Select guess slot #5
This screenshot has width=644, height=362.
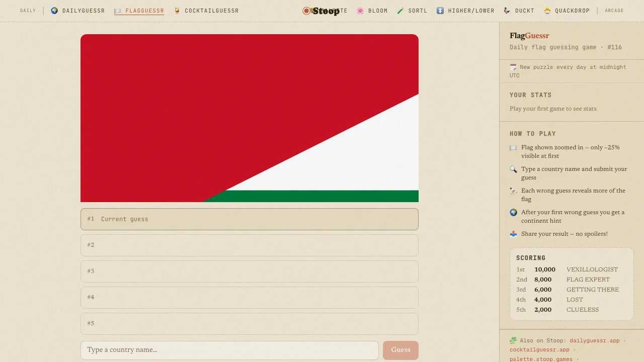point(250,324)
